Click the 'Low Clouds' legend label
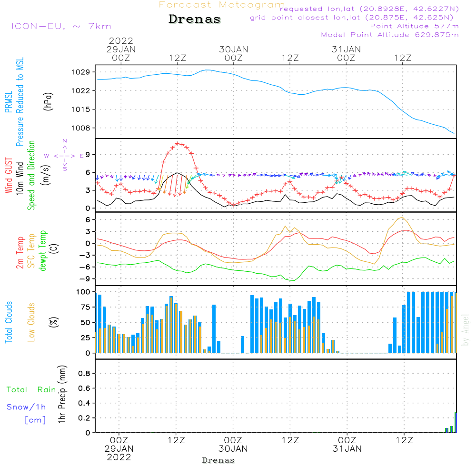476x476 pixels. coord(31,322)
